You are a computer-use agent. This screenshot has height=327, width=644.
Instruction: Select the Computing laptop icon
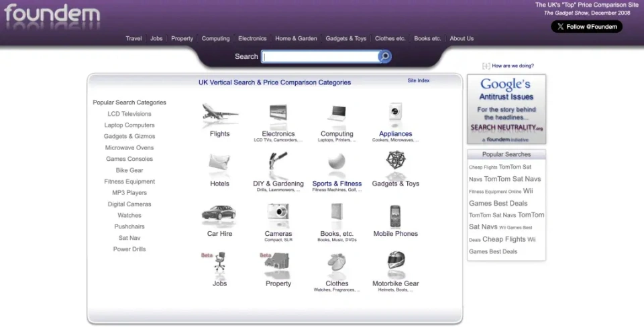(337, 115)
